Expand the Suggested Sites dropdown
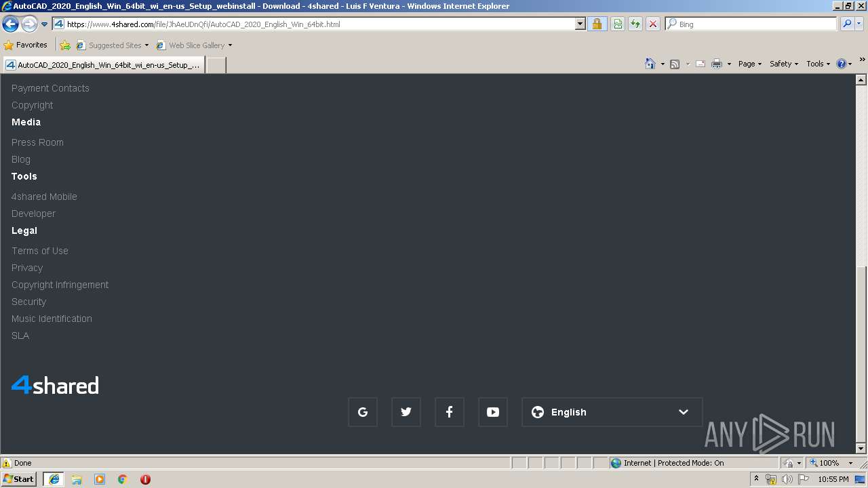This screenshot has width=868, height=488. pyautogui.click(x=146, y=45)
